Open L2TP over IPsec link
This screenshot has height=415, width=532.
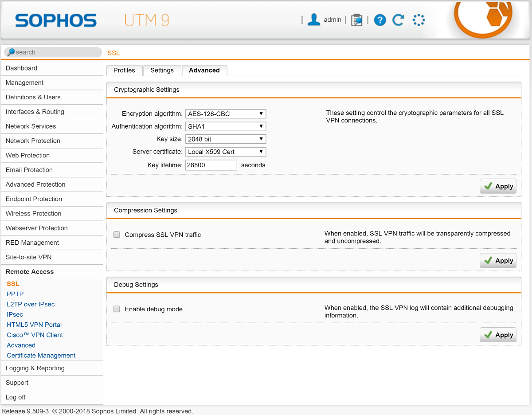point(31,304)
